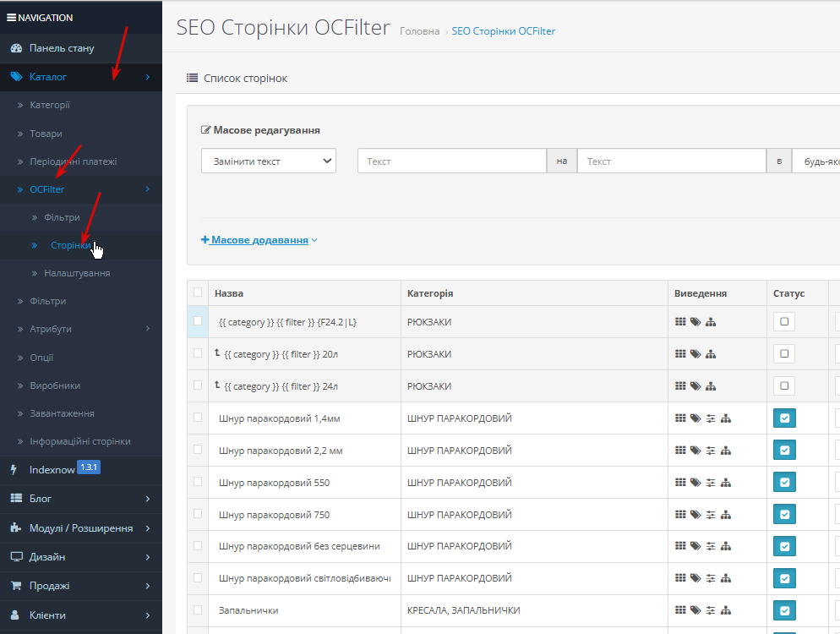Disable status for Шнур паракордовий 750
840x634 pixels.
784,515
